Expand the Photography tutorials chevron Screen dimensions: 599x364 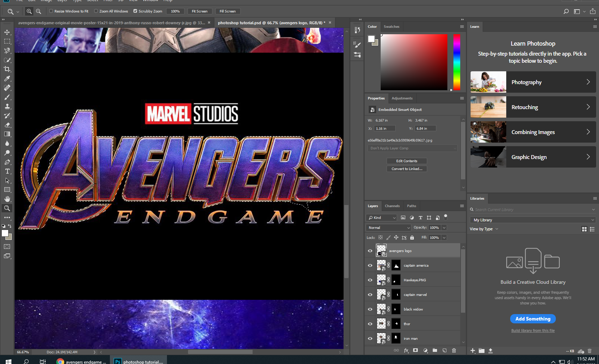[588, 82]
